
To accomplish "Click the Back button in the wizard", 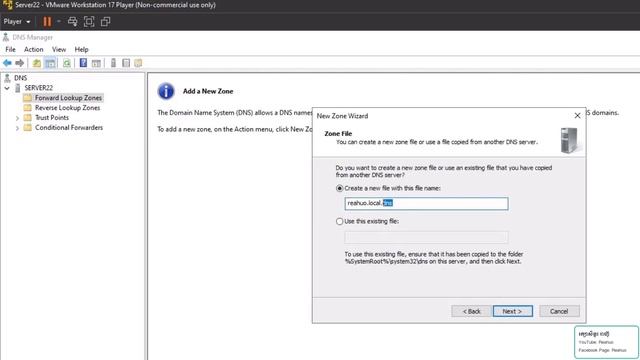I will tap(471, 311).
